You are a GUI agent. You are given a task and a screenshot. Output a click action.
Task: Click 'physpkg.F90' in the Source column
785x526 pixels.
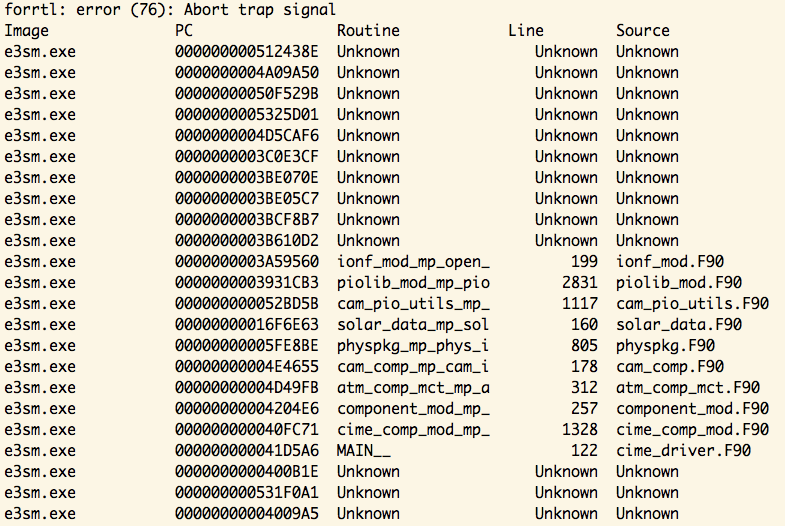coord(665,346)
